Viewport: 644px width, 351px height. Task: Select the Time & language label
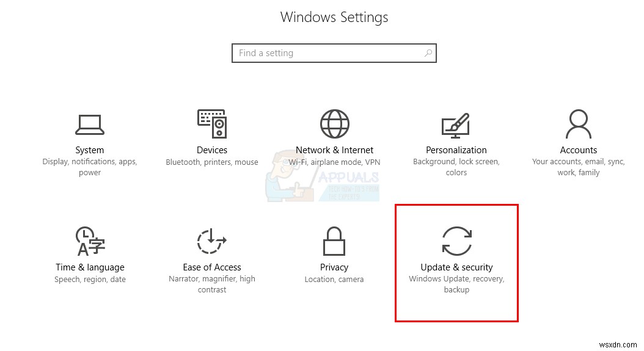[x=90, y=267]
